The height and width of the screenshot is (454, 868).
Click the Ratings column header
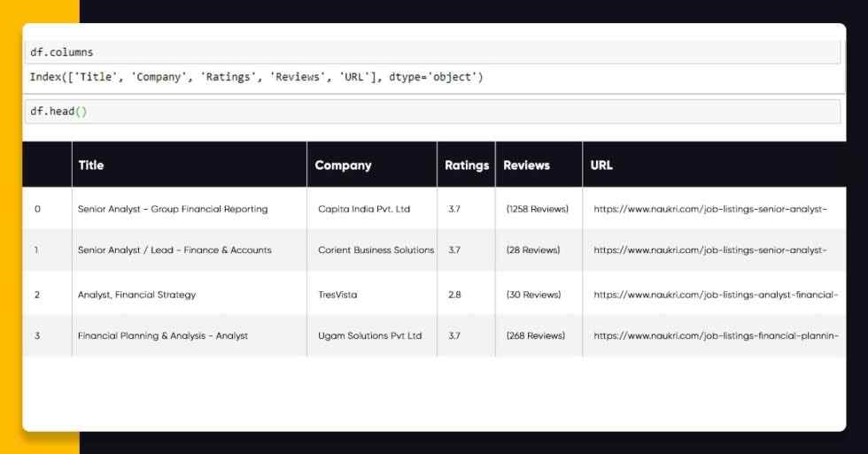click(x=467, y=165)
